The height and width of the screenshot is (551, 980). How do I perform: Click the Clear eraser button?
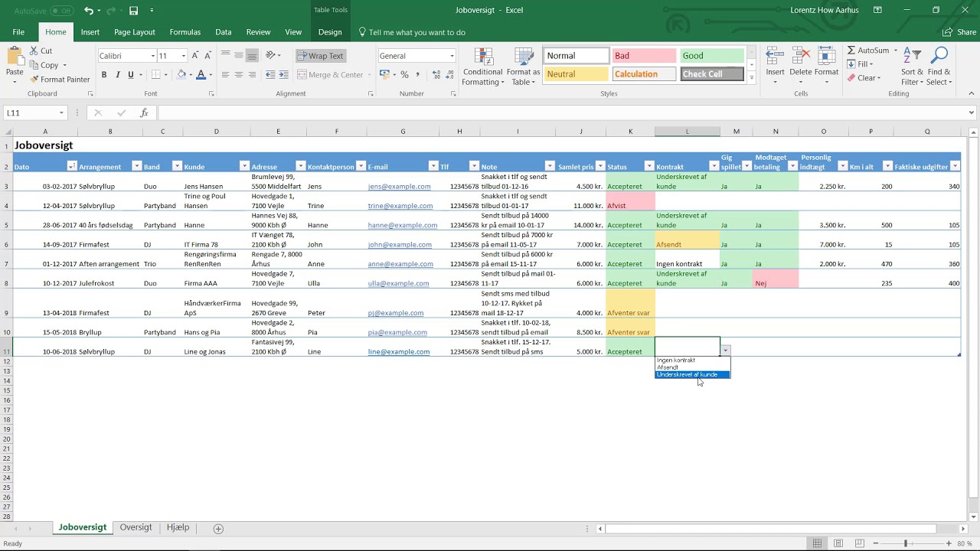pos(864,78)
